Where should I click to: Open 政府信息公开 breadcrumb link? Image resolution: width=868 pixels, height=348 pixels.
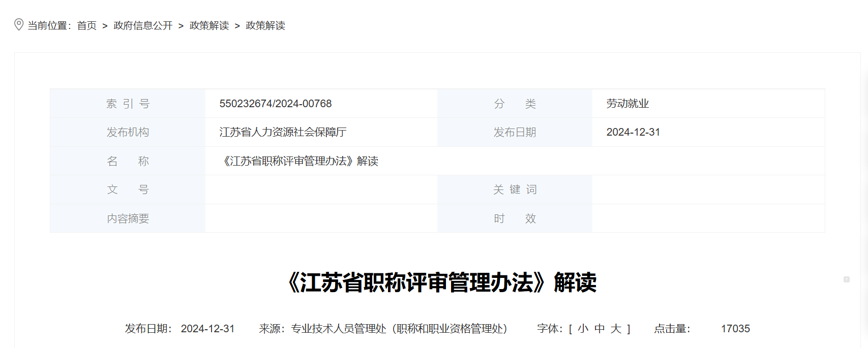pos(143,25)
